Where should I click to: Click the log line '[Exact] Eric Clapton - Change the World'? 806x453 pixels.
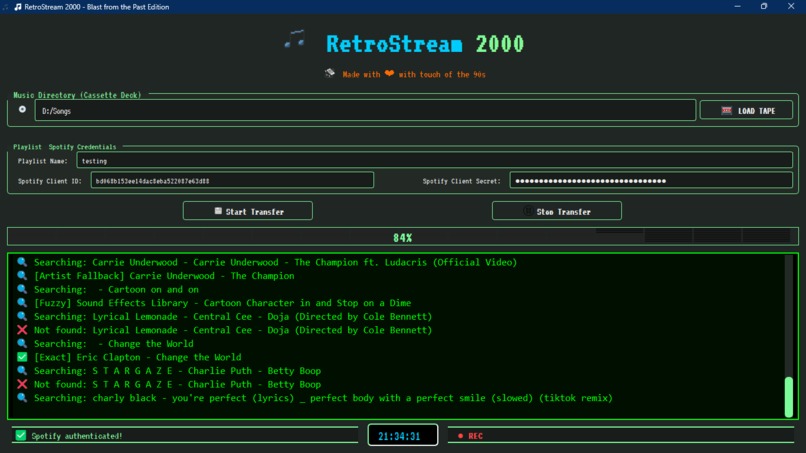(x=137, y=357)
